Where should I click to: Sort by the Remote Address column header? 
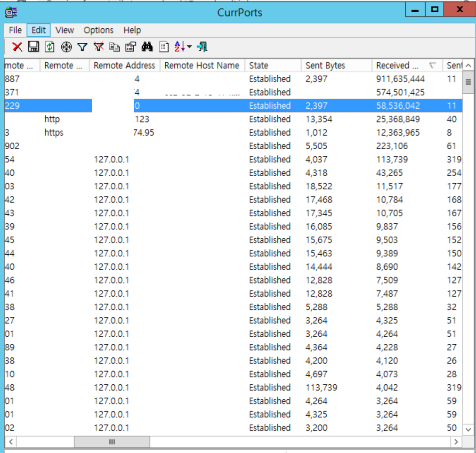124,65
